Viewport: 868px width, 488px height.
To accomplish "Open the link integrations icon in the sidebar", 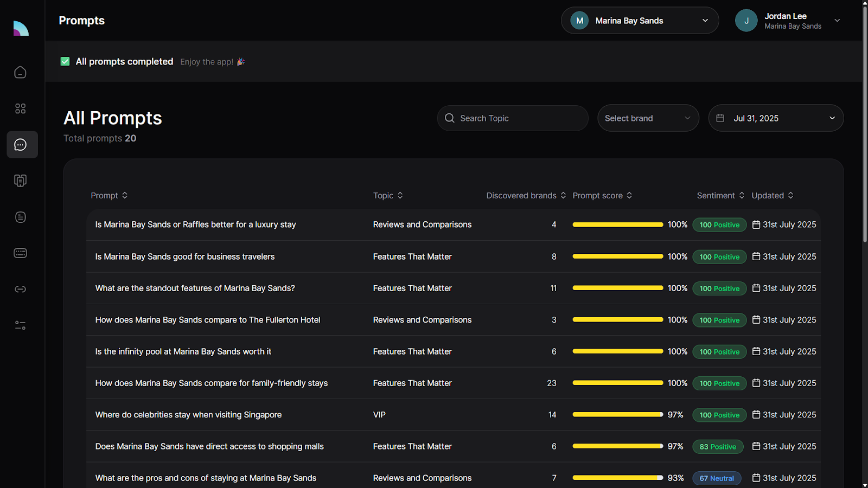I will coord(20,289).
